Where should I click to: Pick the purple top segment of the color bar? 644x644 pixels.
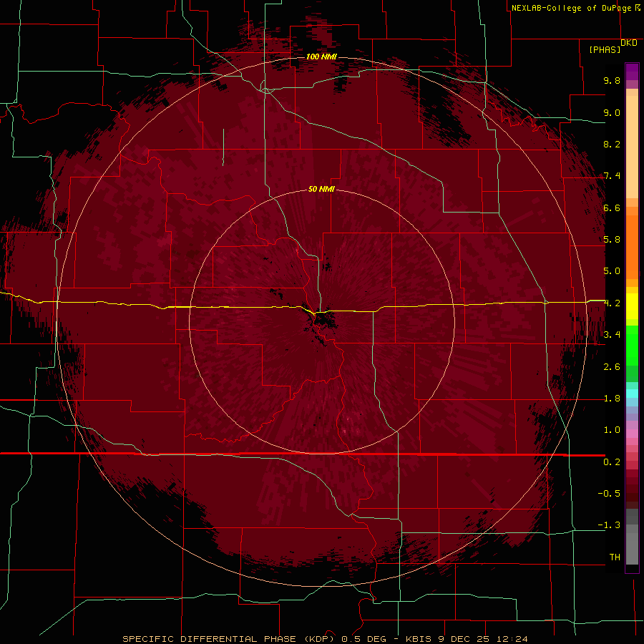tap(632, 72)
